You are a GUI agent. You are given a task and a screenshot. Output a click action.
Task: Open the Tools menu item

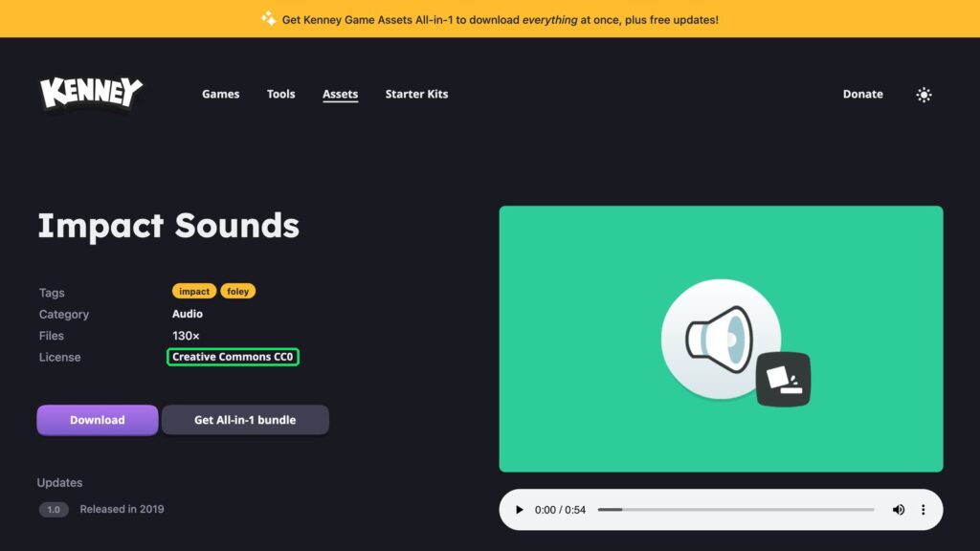280,94
